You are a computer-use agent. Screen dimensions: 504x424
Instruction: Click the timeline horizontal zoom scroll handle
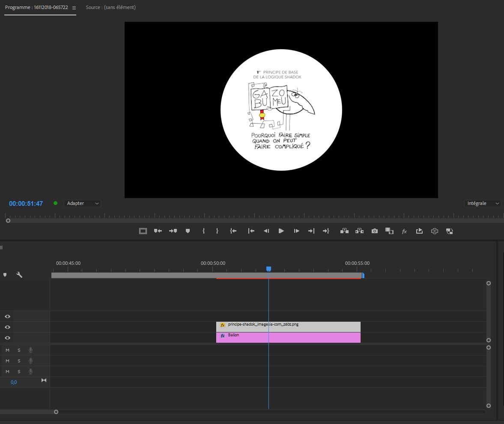[x=56, y=412]
